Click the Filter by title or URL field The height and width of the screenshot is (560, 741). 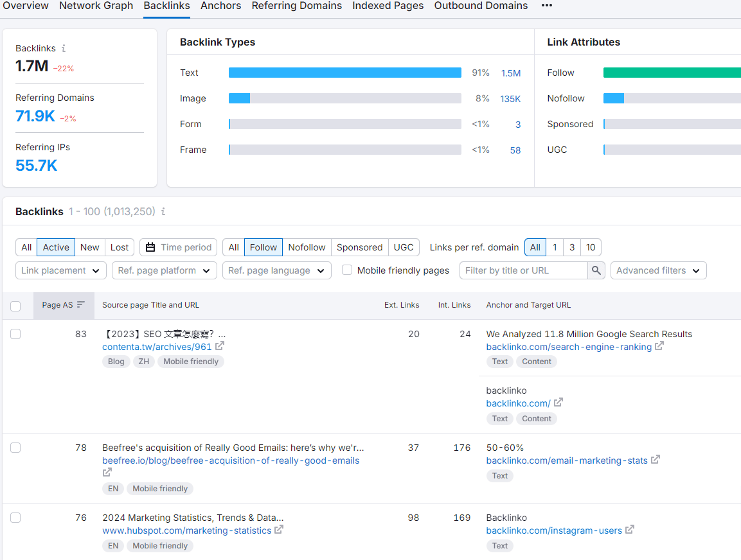(x=522, y=270)
